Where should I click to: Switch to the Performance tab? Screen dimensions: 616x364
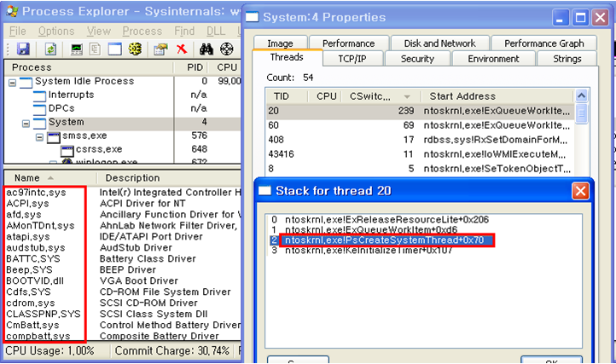(348, 43)
